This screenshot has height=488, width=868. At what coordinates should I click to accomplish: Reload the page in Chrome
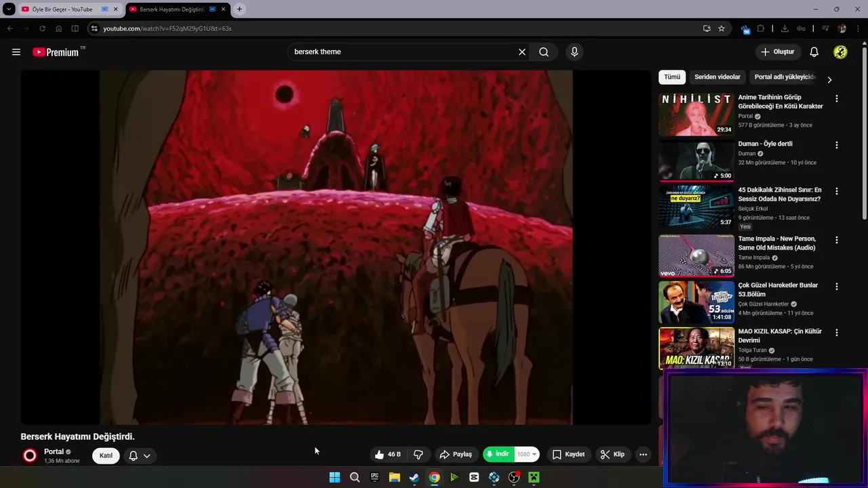42,28
